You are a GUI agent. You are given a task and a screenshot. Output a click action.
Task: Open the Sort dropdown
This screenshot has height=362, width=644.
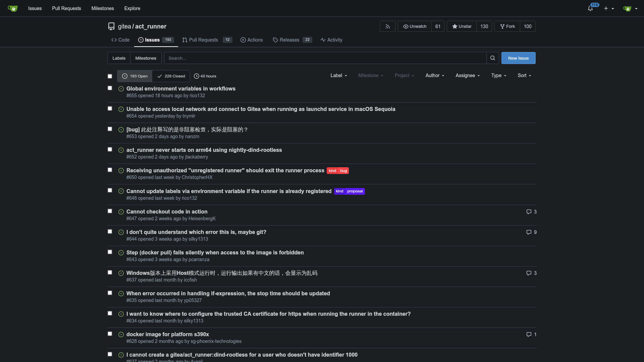[524, 75]
